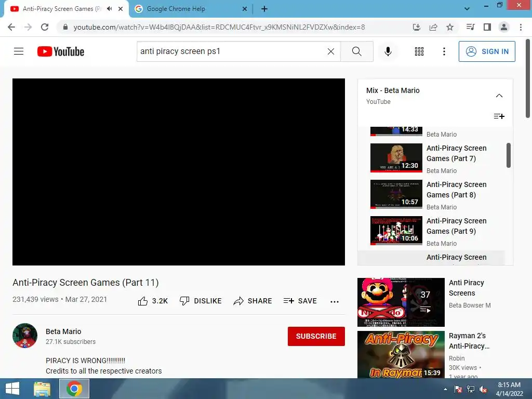Open the YouTube hamburger guide menu
This screenshot has height=399, width=532.
pos(19,51)
